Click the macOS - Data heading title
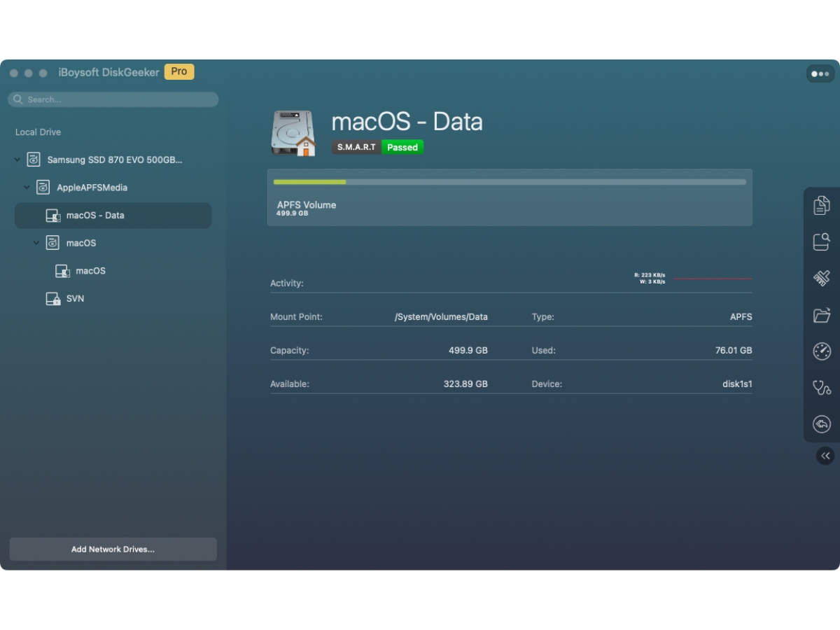 point(407,122)
